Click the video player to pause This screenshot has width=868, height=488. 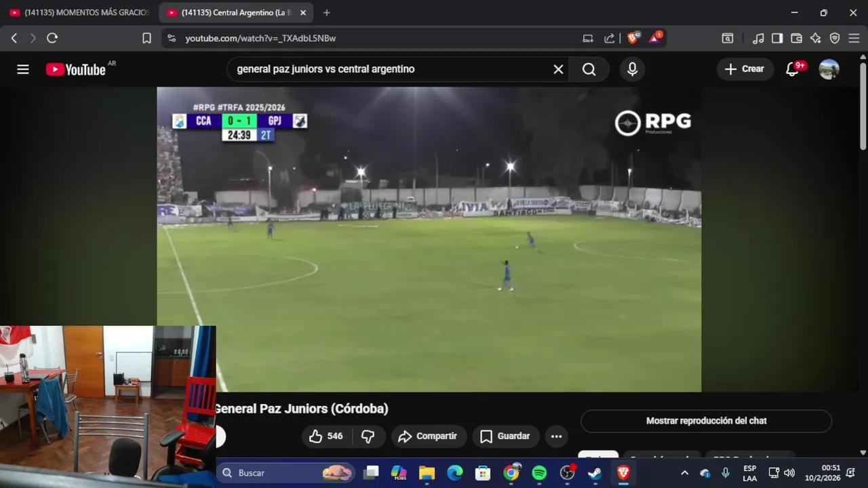coord(429,239)
